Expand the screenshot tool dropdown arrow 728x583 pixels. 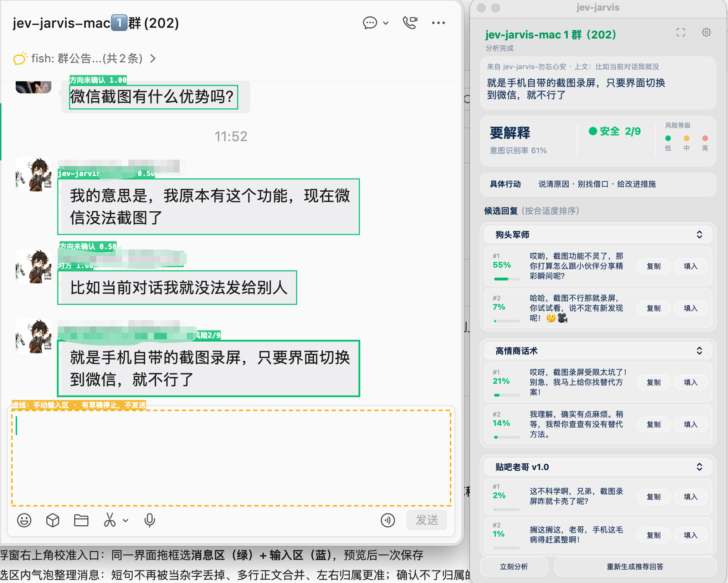tap(125, 521)
